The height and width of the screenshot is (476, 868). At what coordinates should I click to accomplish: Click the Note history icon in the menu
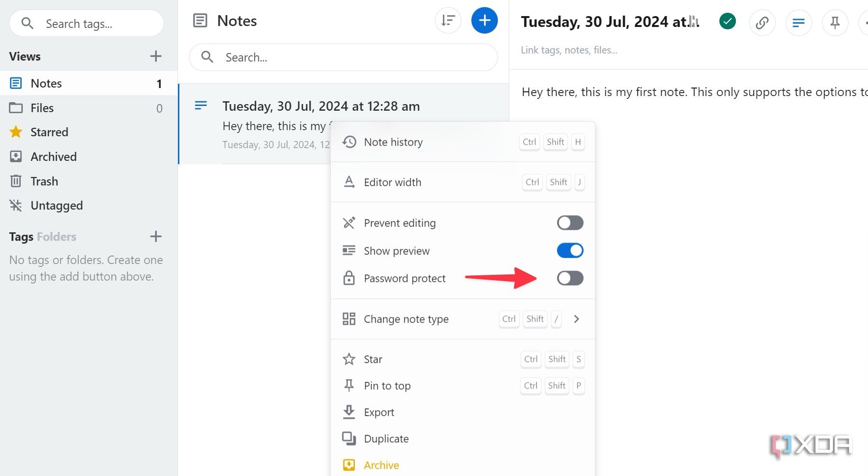(x=349, y=141)
